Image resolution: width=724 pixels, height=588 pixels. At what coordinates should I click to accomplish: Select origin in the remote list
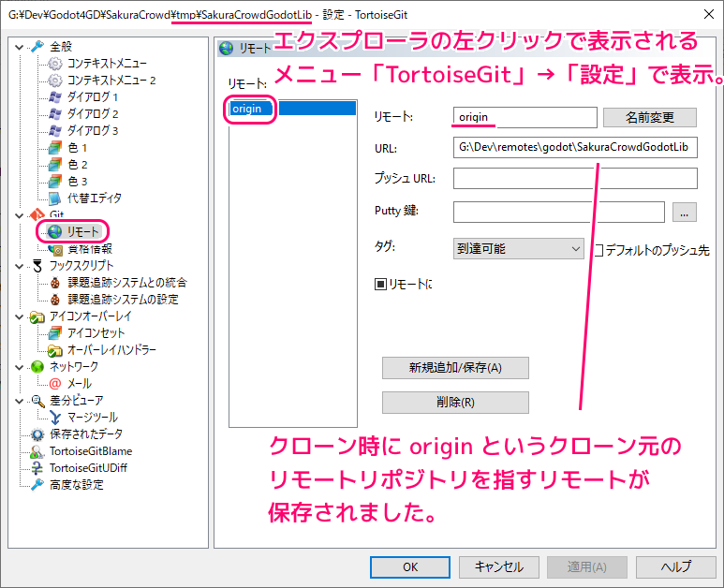coord(247,109)
